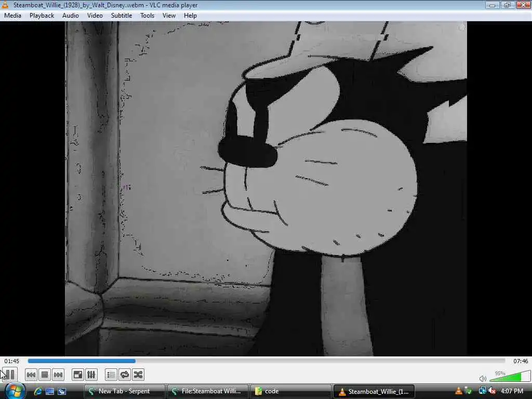Mute audio via speaker icon
The image size is (532, 399).
[x=483, y=378]
